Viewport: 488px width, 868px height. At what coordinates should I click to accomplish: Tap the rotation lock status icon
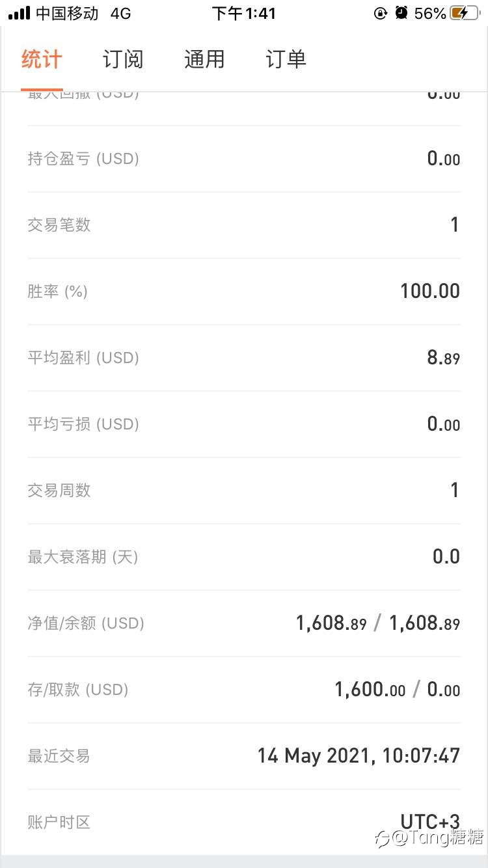point(381,13)
